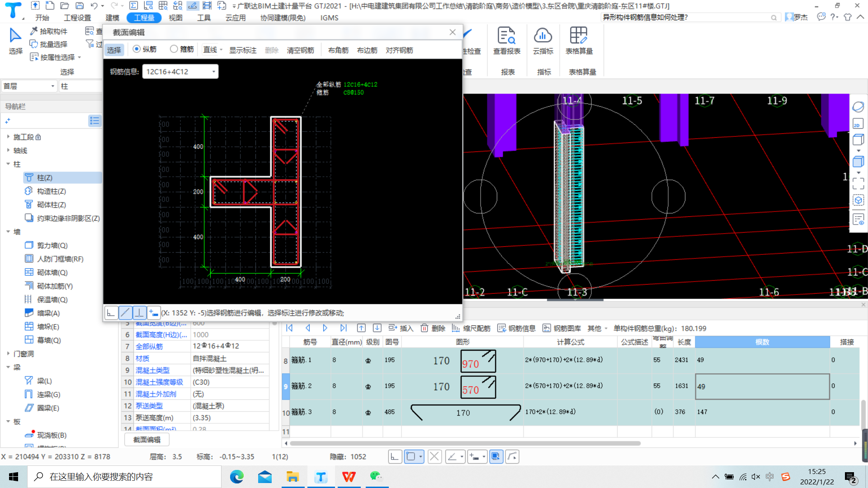The image size is (868, 488).
Task: Collapse the 墙 tree node
Action: pos(8,231)
